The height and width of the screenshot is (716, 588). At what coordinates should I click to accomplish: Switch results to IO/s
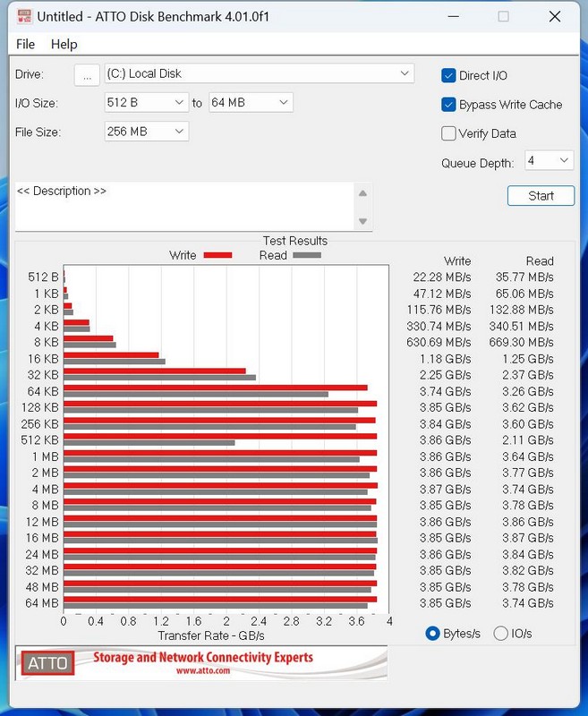point(500,633)
